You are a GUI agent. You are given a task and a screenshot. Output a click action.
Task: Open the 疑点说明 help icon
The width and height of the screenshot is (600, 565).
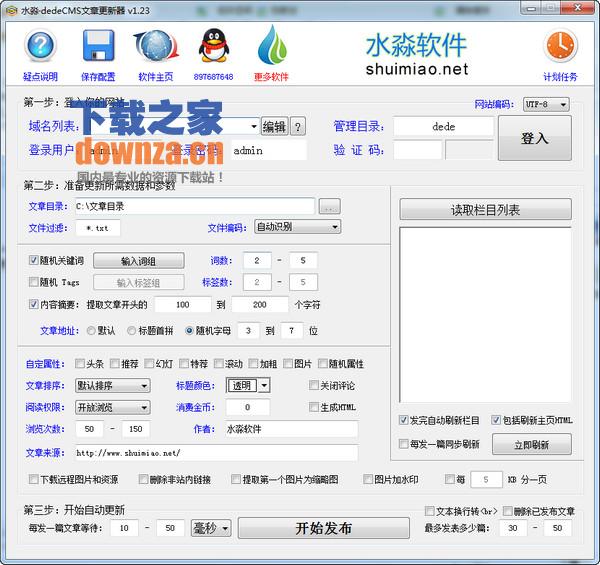tap(41, 46)
